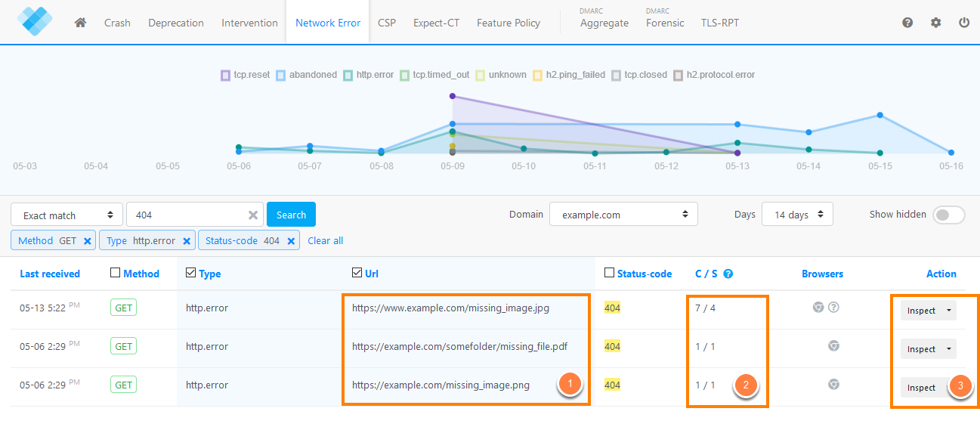Image resolution: width=980 pixels, height=430 pixels.
Task: Clear the search field with X icon
Action: pos(253,215)
